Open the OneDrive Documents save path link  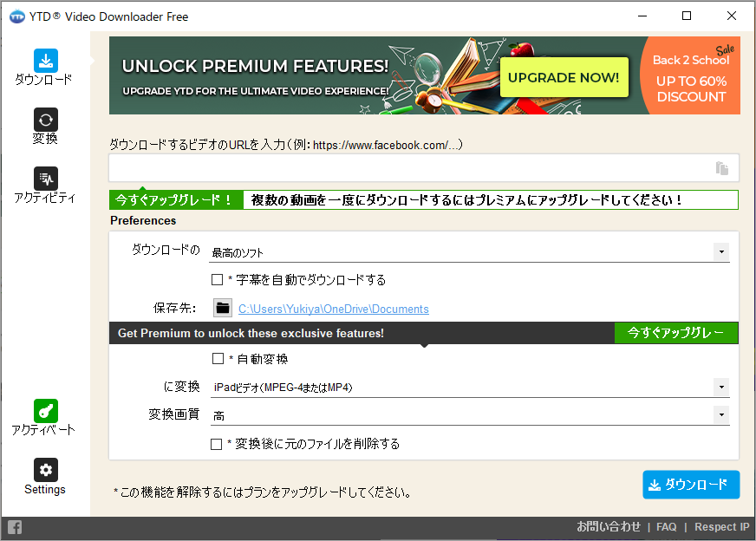click(x=334, y=308)
